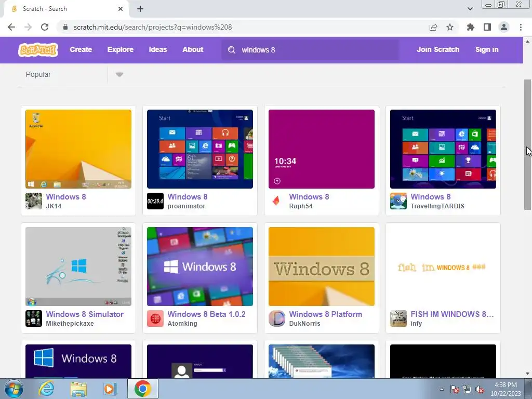Click the page vertical scrollbar thumb
This screenshot has width=532, height=399.
(x=527, y=144)
